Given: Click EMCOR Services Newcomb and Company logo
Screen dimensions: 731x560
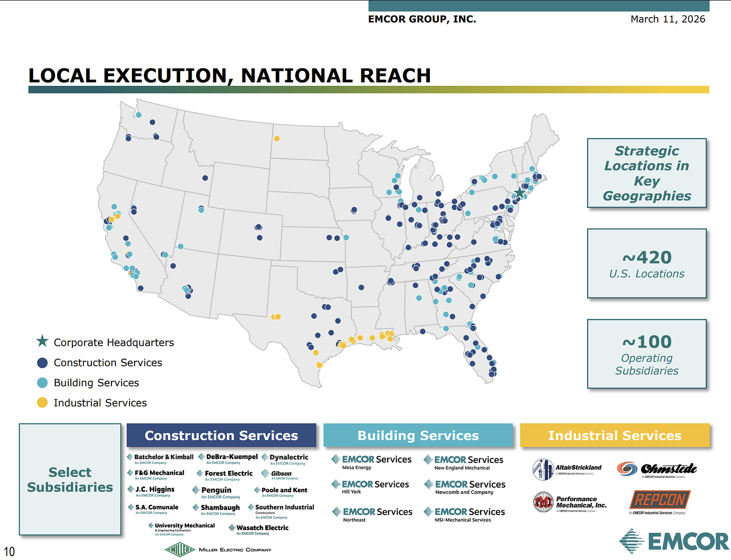Looking at the screenshot, I should click(x=464, y=487).
